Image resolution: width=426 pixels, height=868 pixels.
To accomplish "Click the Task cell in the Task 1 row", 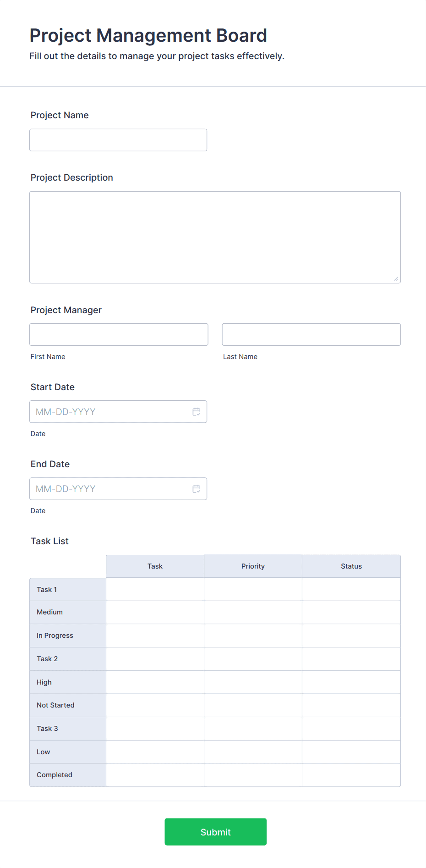I will click(155, 589).
